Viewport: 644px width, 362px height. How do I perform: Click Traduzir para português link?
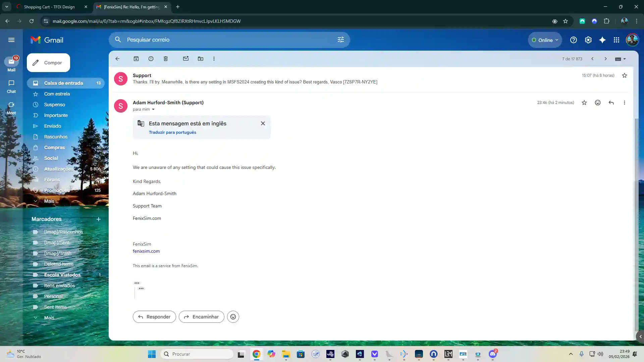point(172,132)
